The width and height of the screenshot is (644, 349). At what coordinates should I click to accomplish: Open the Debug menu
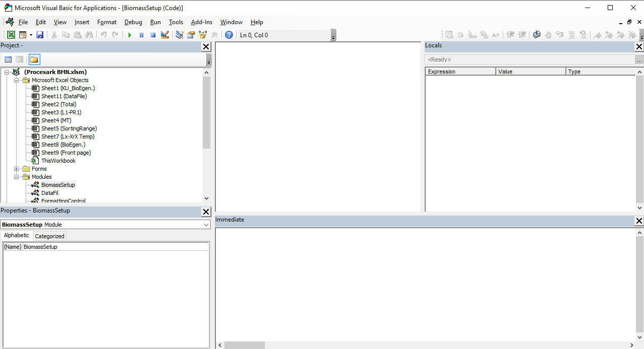[133, 22]
